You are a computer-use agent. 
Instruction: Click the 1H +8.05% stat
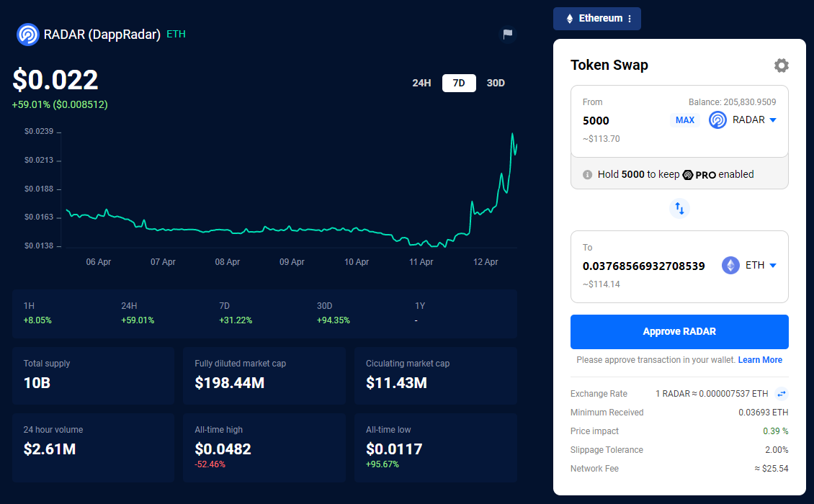[37, 313]
